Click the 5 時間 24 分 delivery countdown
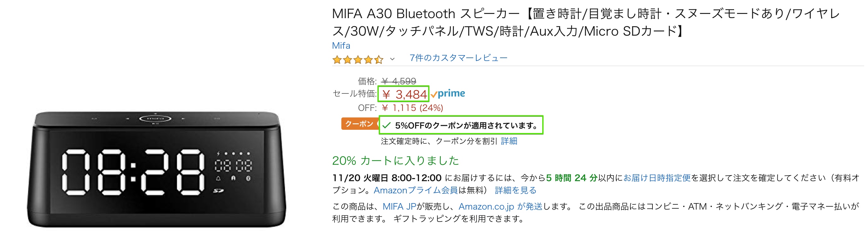Image resolution: width=868 pixels, height=231 pixels. point(571,178)
